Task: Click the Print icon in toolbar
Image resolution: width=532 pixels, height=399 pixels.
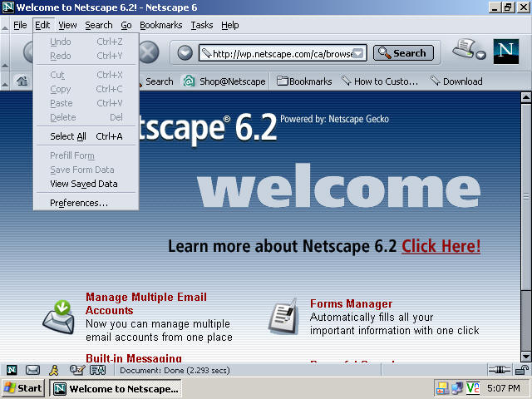Action: point(464,48)
